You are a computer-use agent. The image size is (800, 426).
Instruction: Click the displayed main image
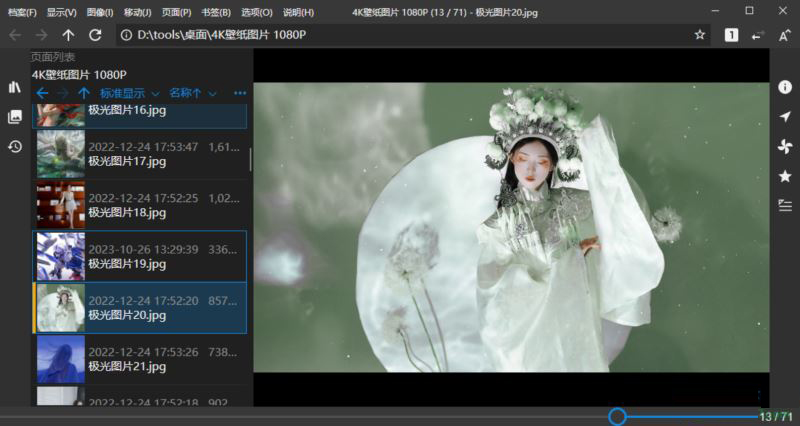(x=511, y=228)
